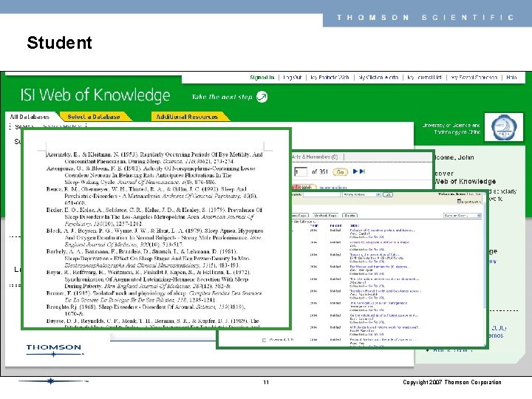Click the Log Out link
Image resolution: width=532 pixels, height=399 pixels.
[292, 78]
